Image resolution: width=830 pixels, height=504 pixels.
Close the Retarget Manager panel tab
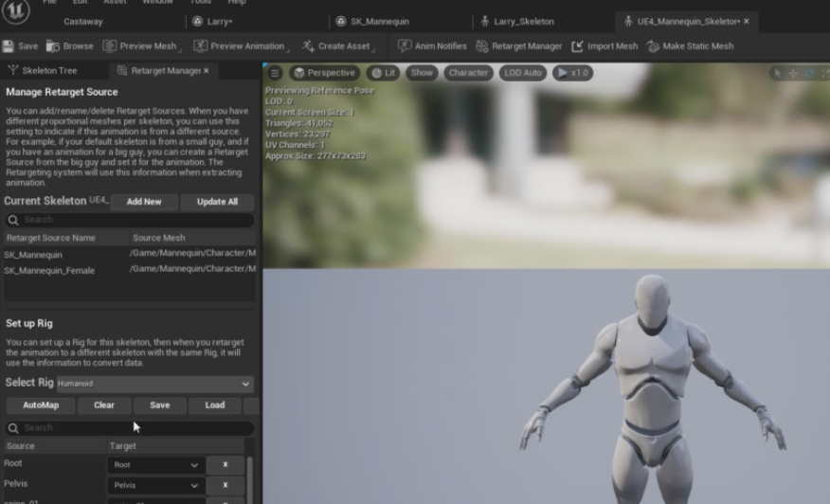click(207, 70)
